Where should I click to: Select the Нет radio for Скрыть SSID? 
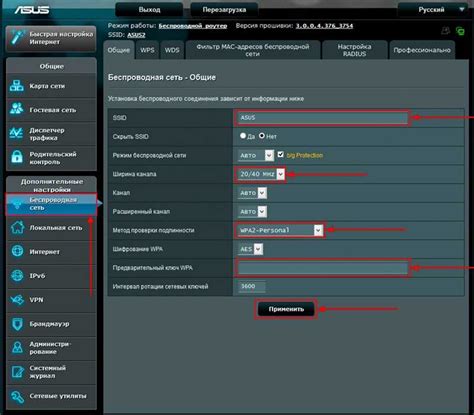(262, 136)
